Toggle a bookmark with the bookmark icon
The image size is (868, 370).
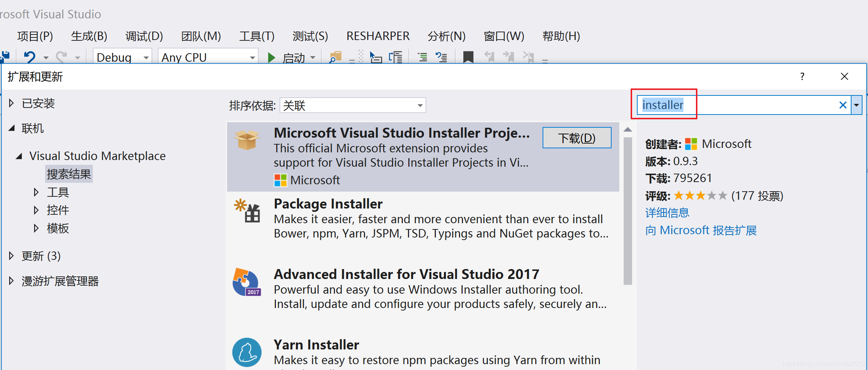(468, 57)
